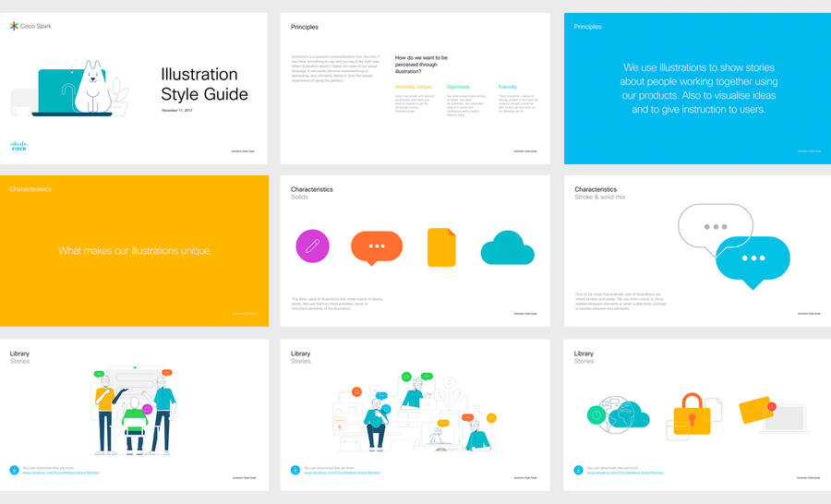
Task: Select the yellow "What makes our illustrations unique" slide
Action: (135, 250)
